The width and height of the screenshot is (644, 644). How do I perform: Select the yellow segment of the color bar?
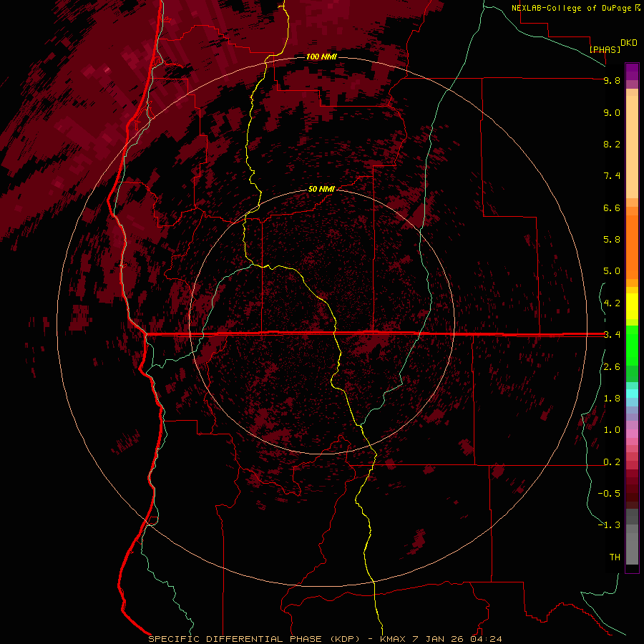coord(632,306)
